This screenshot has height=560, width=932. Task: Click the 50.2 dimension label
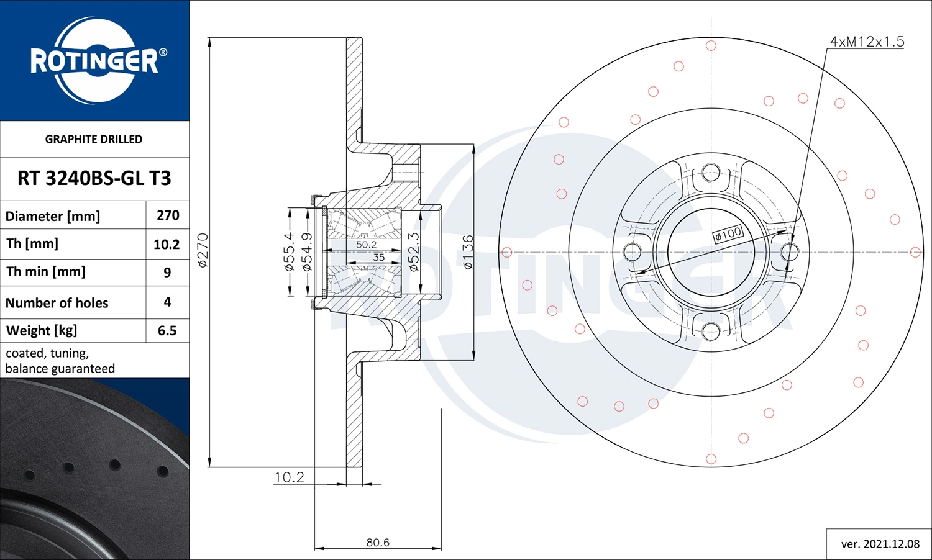(x=367, y=245)
